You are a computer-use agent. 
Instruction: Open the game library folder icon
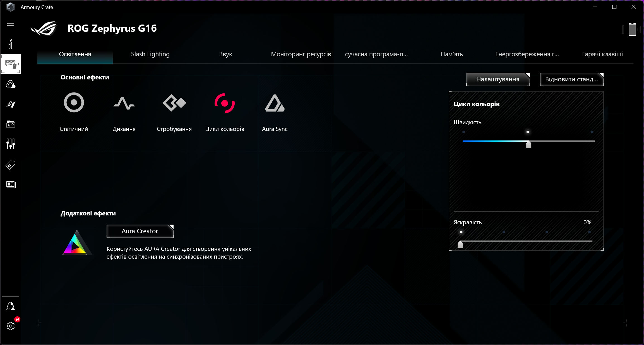click(11, 124)
